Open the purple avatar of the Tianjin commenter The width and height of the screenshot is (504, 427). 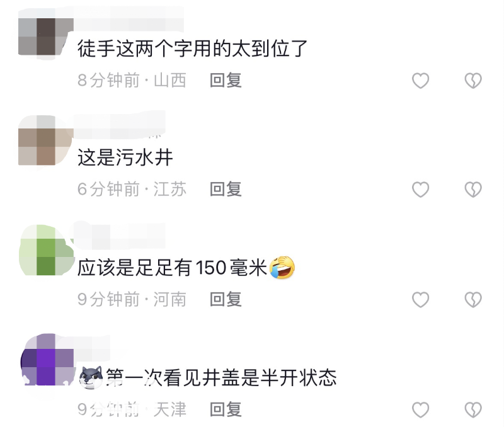click(47, 359)
